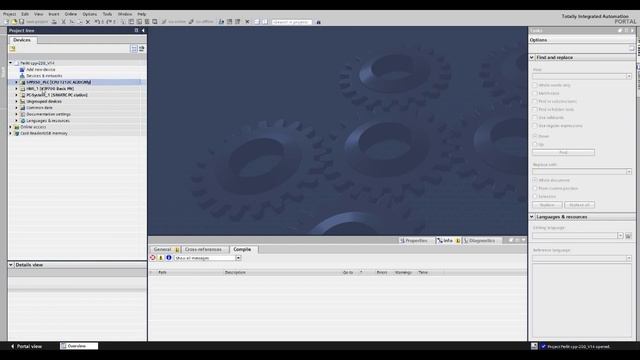
Task: Select Add new device in project tree
Action: pos(40,69)
